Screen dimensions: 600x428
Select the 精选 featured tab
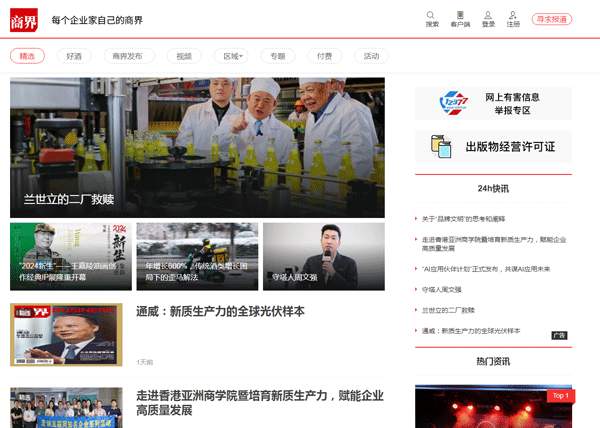pyautogui.click(x=27, y=56)
